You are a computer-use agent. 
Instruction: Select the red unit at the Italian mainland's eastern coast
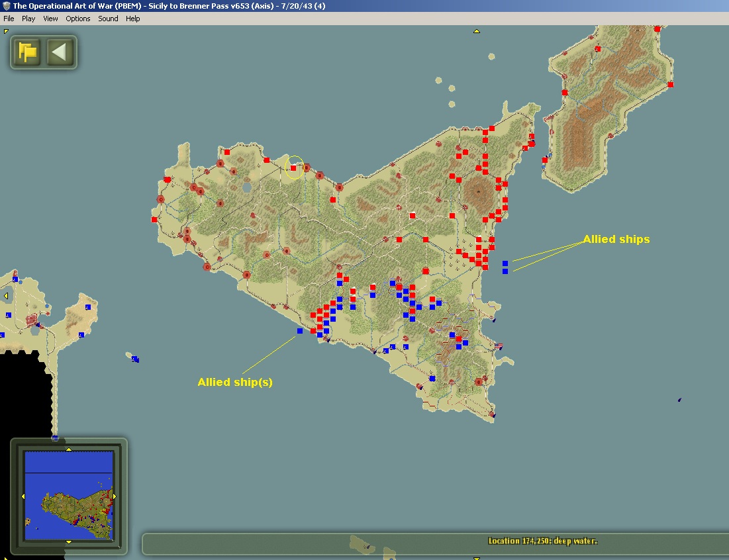(x=671, y=85)
